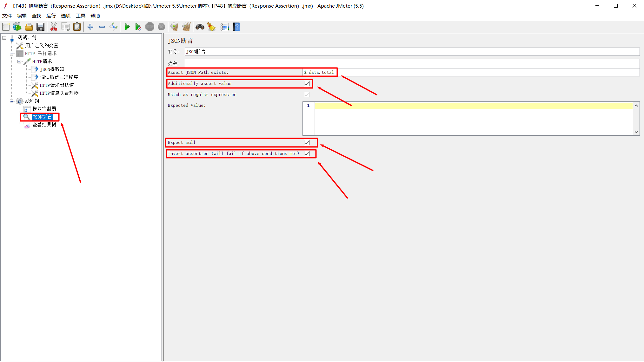Click the Toggle enable/disable icon
The width and height of the screenshot is (644, 362).
click(113, 27)
